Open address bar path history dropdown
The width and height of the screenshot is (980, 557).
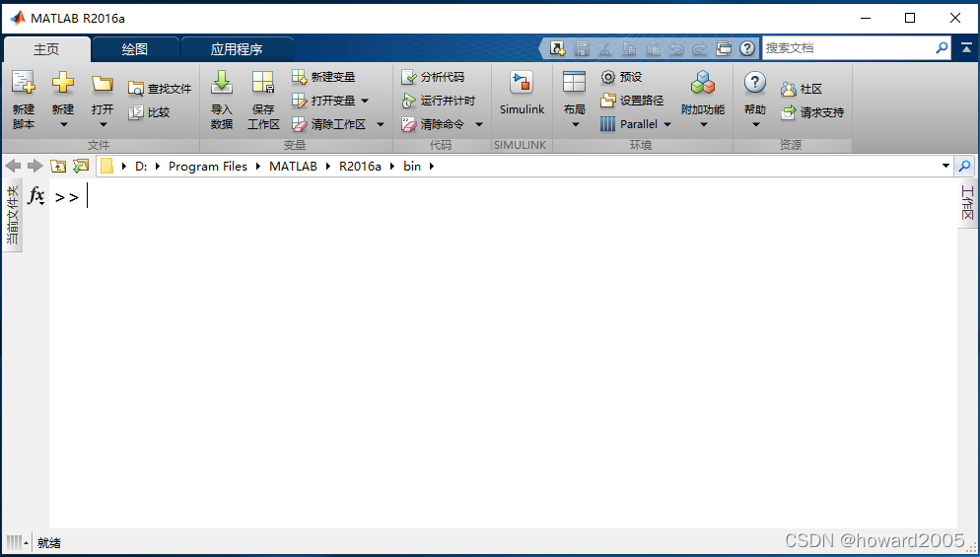(x=945, y=166)
